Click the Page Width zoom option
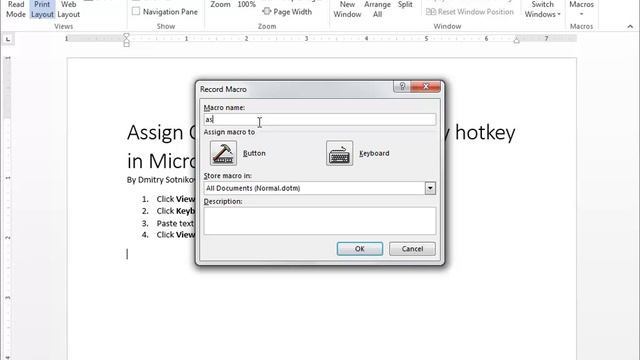Screen dimensions: 640x360 (x=287, y=12)
